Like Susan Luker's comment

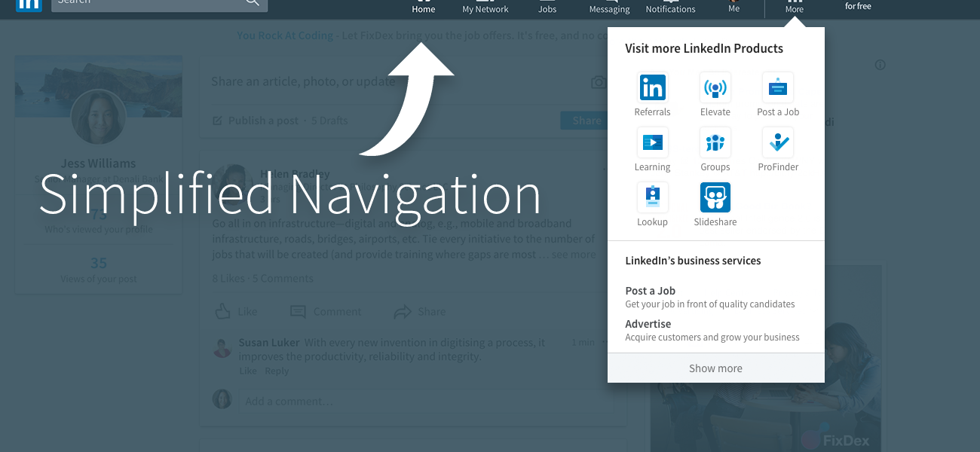[248, 371]
